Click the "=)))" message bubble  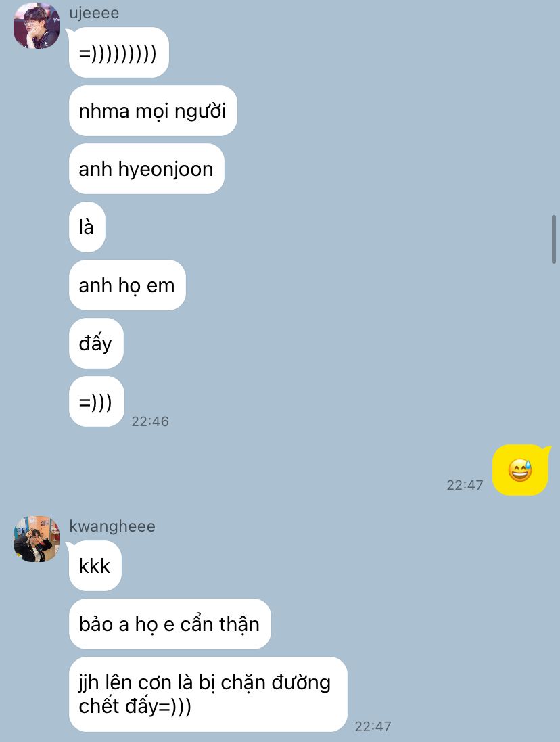tap(97, 402)
